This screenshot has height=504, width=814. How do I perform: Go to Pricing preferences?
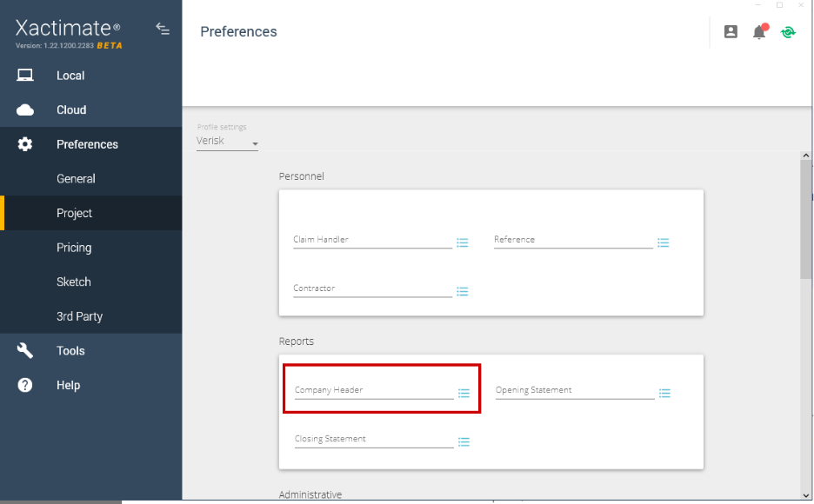click(x=74, y=248)
